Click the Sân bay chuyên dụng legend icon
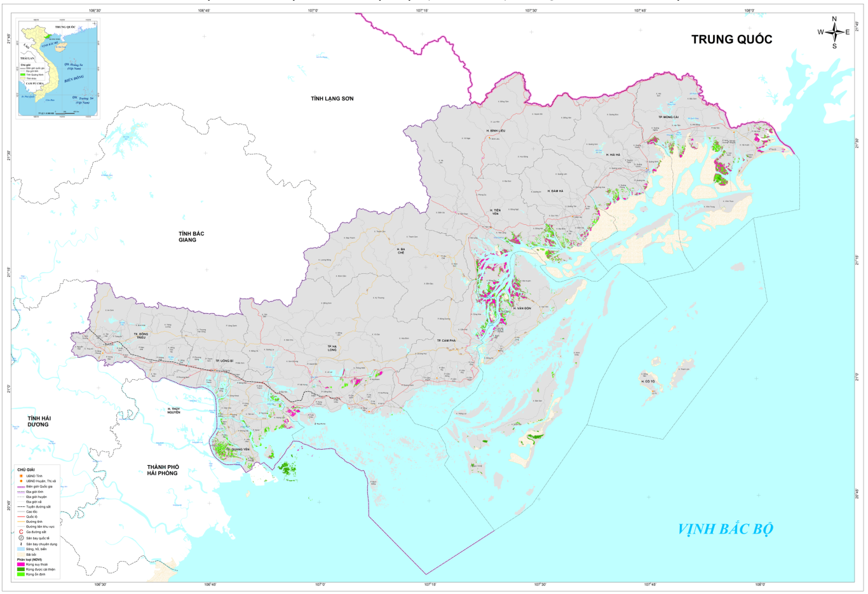The height and width of the screenshot is (594, 868). (x=21, y=544)
